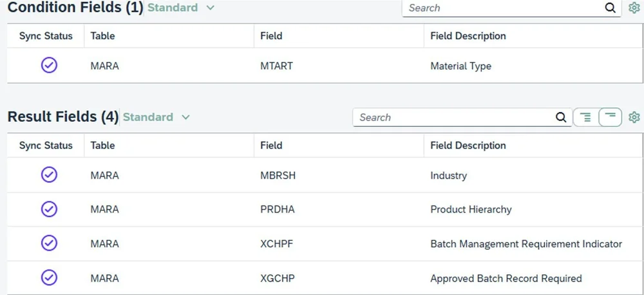Open Condition Fields Standard view dropdown
This screenshot has height=295, width=644.
[210, 8]
